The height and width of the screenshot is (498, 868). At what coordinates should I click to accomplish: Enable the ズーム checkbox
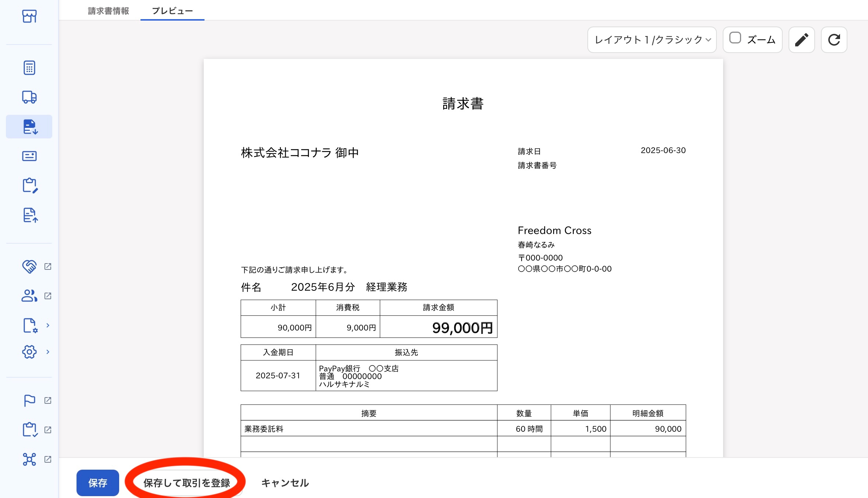(x=735, y=38)
